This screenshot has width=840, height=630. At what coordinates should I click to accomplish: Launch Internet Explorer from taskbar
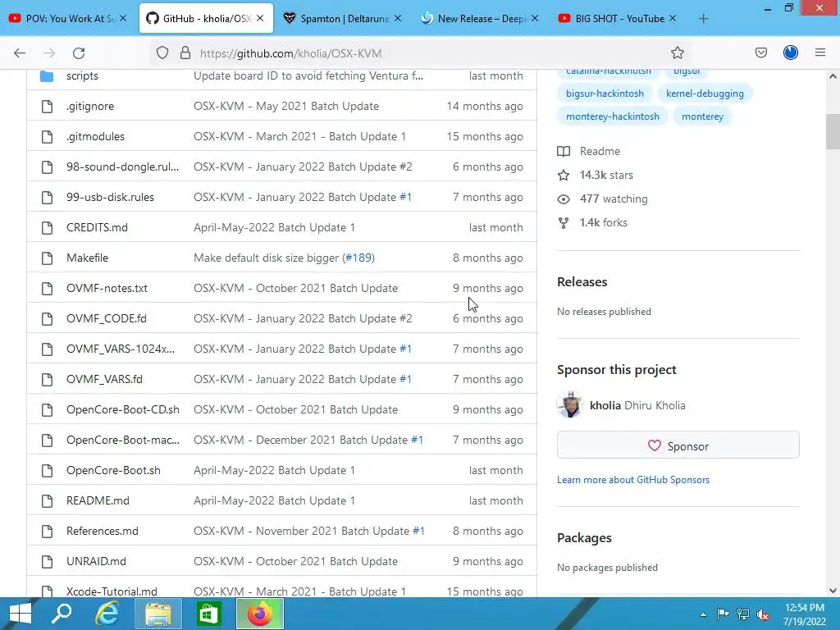pyautogui.click(x=107, y=614)
